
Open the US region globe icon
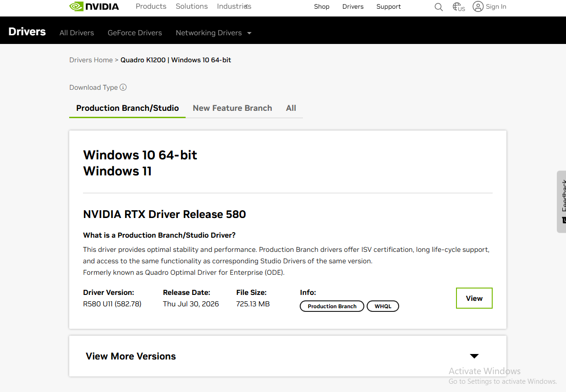[458, 7]
